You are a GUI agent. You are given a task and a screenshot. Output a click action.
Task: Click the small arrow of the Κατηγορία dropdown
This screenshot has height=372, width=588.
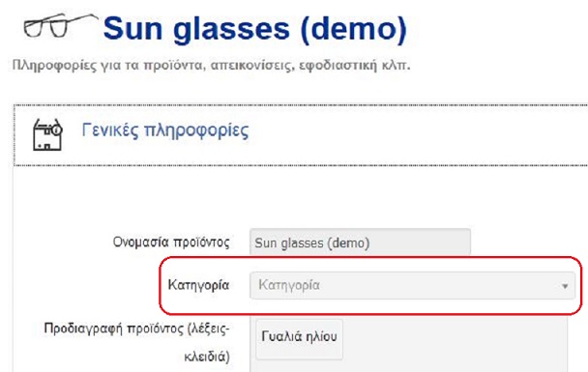pyautogui.click(x=565, y=287)
